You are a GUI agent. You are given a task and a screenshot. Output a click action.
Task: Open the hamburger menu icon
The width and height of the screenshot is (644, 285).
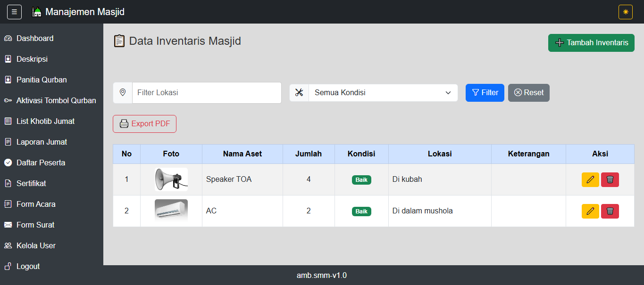14,11
